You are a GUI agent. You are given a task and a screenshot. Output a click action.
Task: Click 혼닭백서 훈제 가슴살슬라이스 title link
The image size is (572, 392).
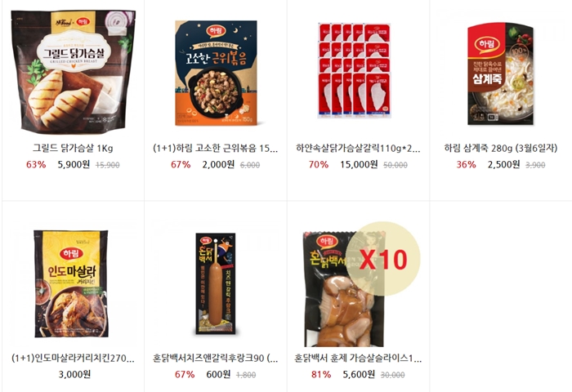358,358
